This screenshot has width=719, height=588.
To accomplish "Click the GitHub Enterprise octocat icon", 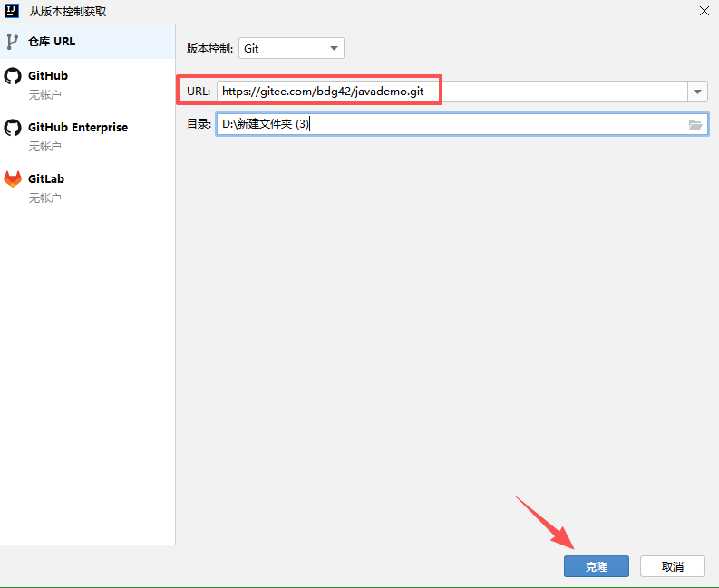I will pyautogui.click(x=13, y=128).
